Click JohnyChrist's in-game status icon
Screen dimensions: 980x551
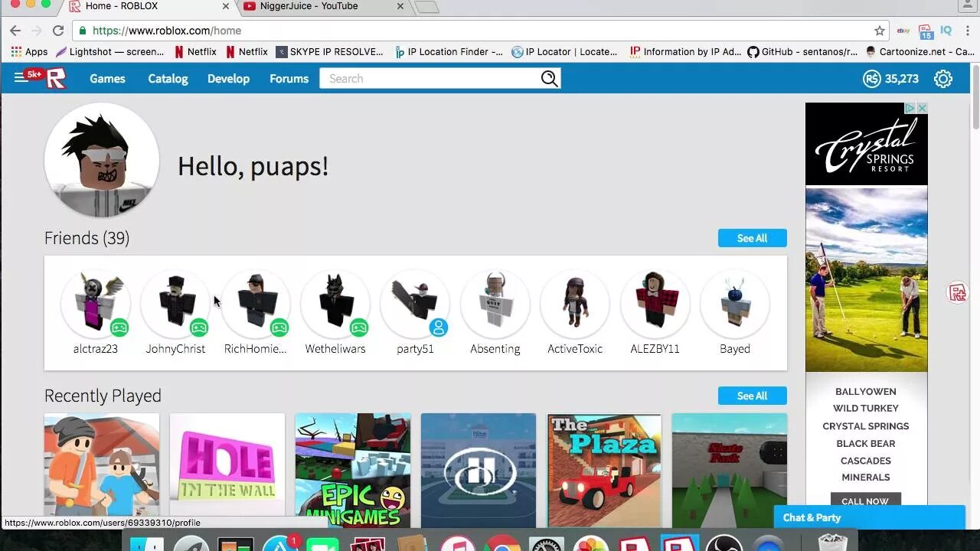coord(199,328)
